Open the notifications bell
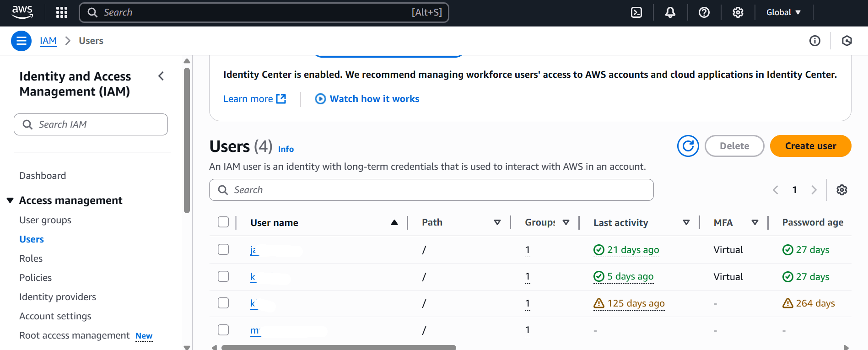Screen dimensions: 868x350 (x=670, y=12)
